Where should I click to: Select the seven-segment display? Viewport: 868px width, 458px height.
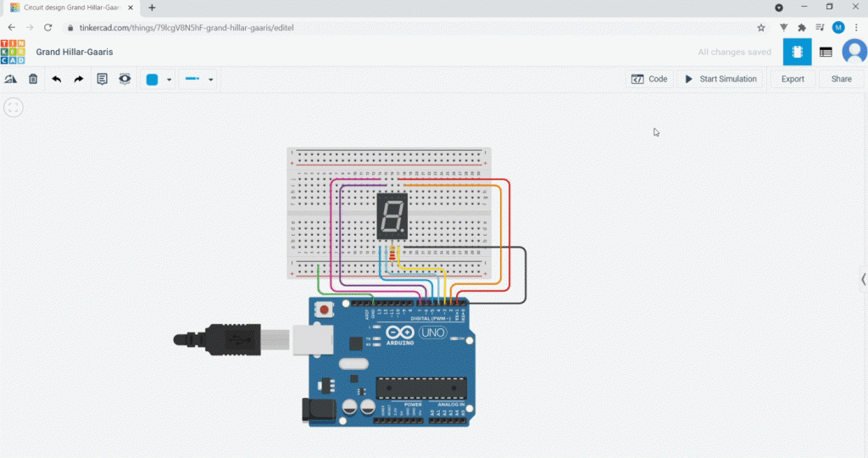pyautogui.click(x=392, y=216)
